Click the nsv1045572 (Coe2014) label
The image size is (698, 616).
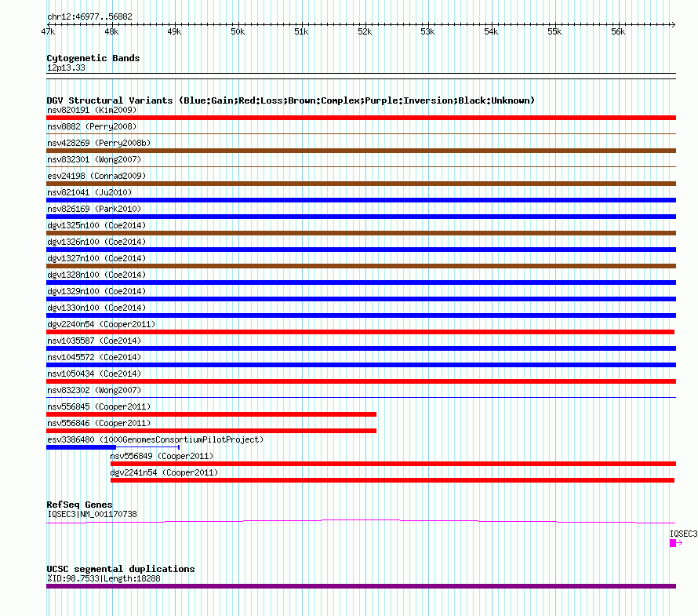[x=94, y=357]
